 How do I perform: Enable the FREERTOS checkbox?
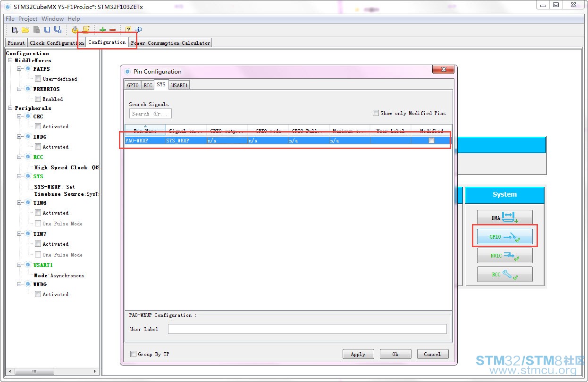coord(38,99)
